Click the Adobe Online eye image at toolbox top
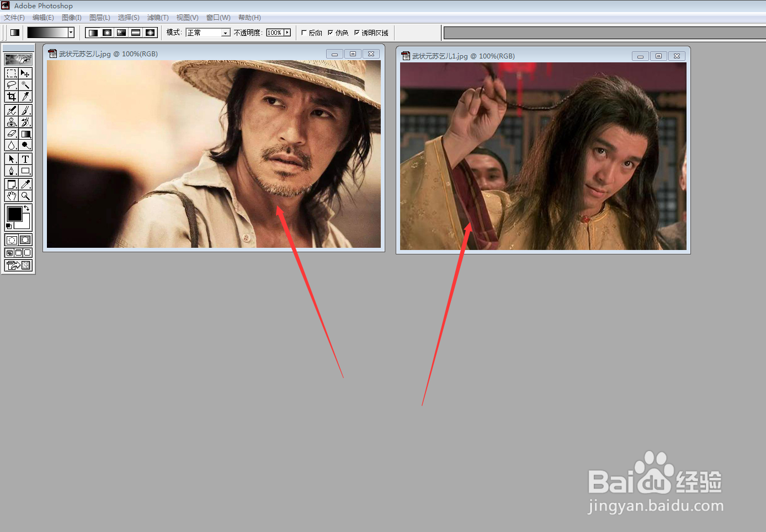 coord(18,59)
